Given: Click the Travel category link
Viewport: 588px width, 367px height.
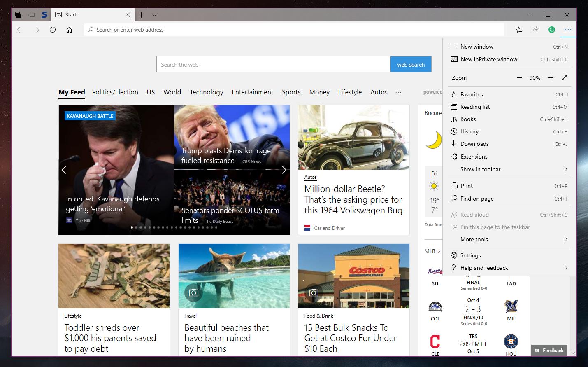Looking at the screenshot, I should coord(191,316).
